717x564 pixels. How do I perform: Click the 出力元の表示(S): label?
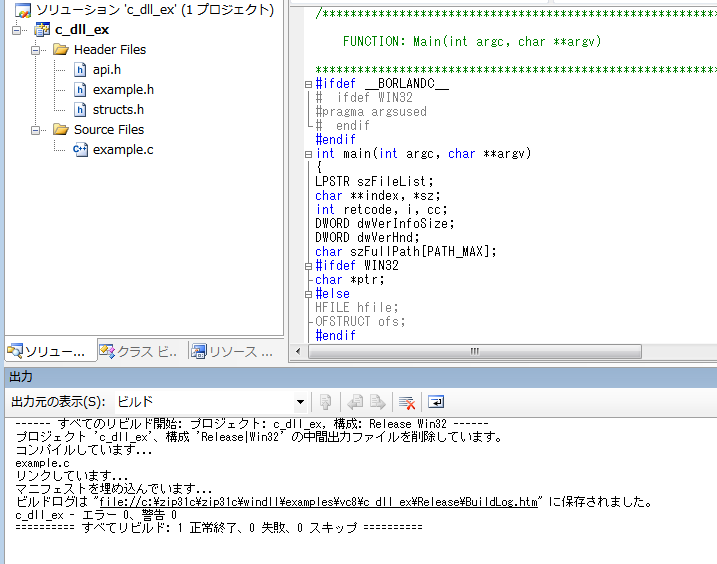tap(58, 402)
